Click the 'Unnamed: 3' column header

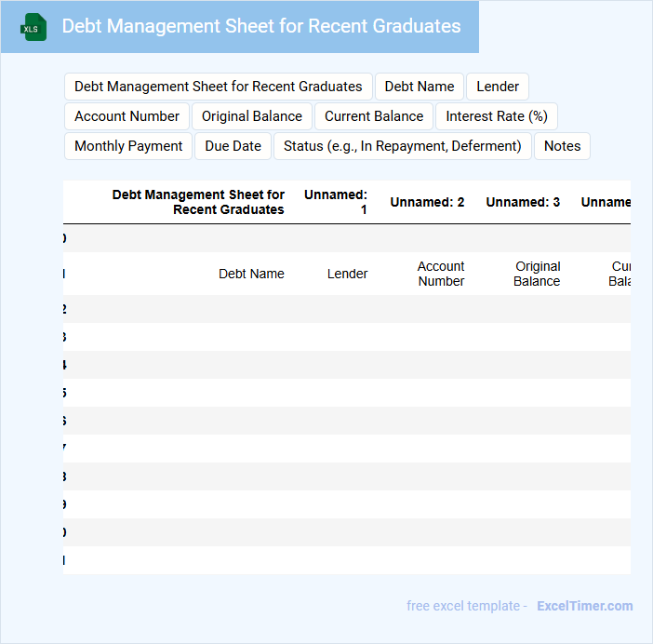pos(523,202)
